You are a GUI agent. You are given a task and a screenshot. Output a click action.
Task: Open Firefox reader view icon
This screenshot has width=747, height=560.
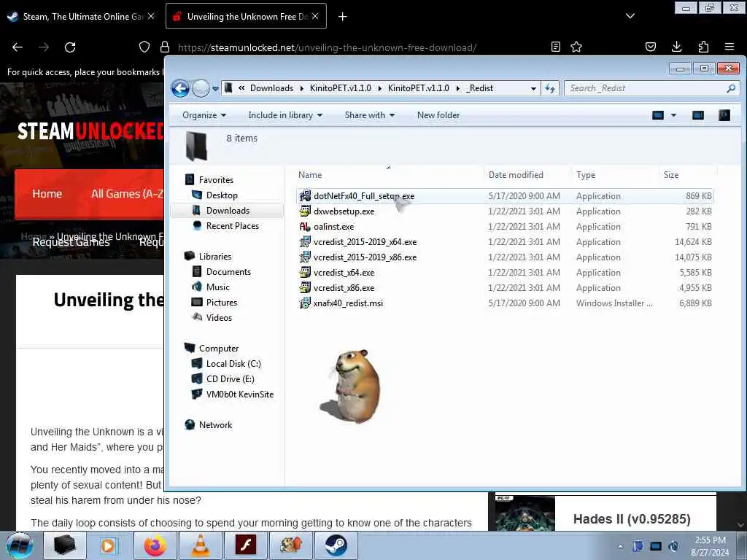pos(555,47)
